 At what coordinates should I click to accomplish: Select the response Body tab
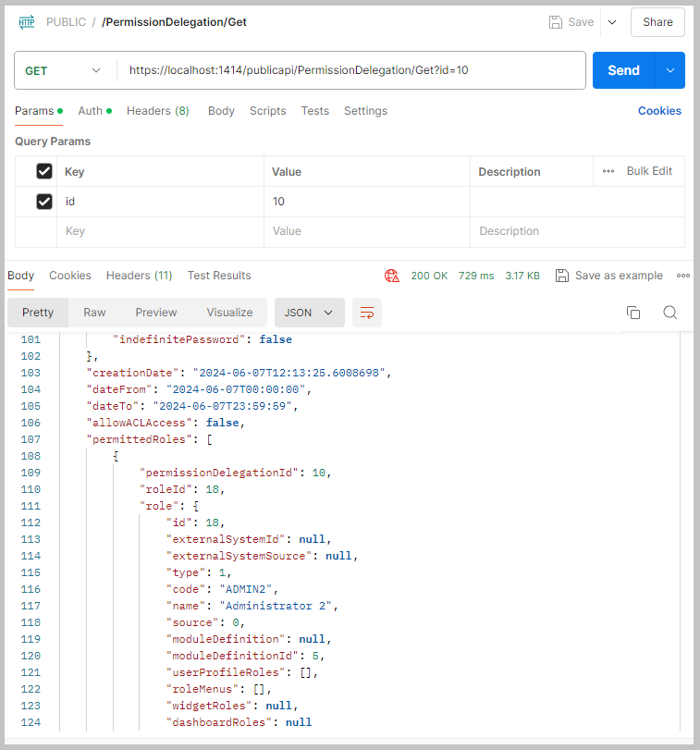click(20, 276)
